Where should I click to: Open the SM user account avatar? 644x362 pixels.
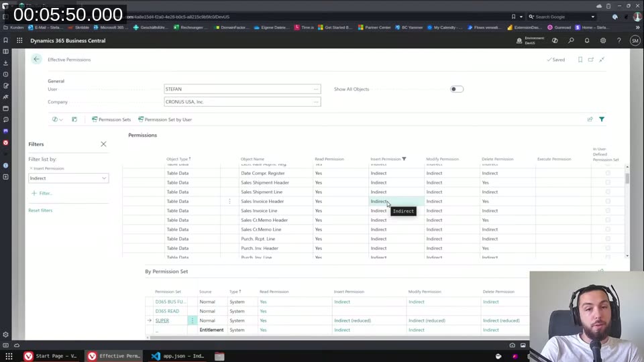click(635, 41)
